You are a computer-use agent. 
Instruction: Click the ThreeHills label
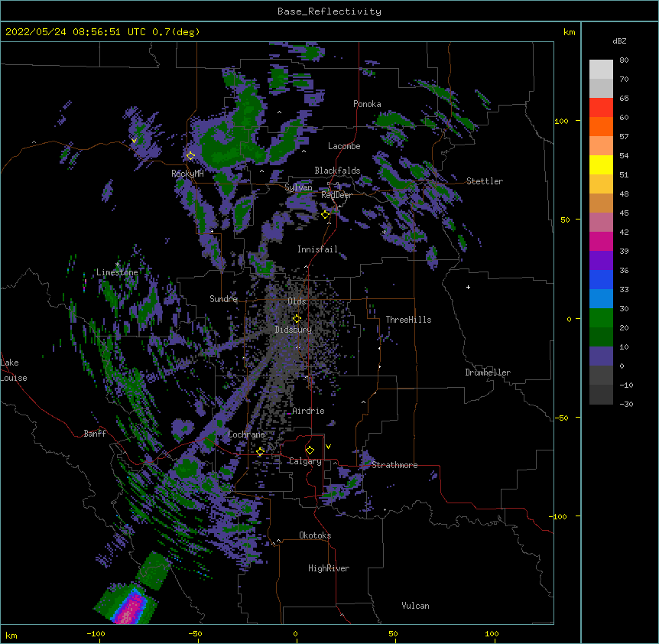click(x=408, y=320)
